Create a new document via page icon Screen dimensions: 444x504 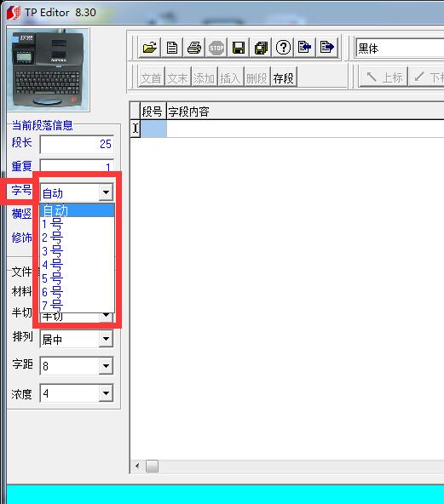click(172, 48)
